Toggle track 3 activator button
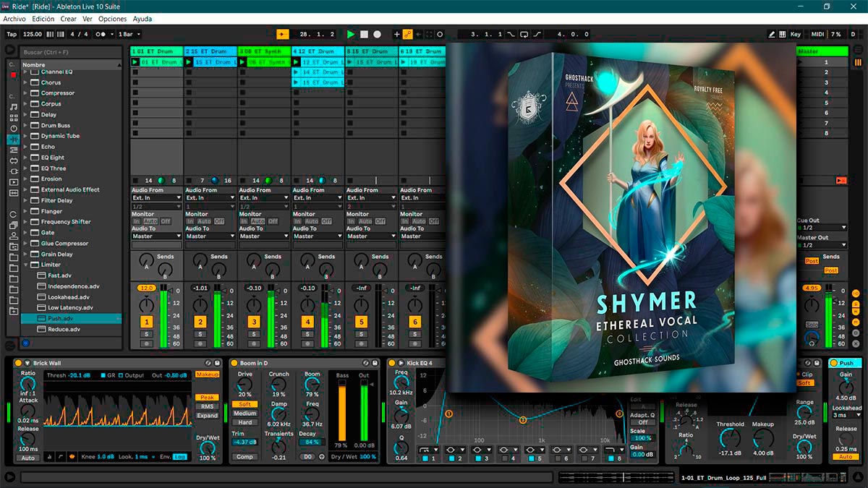 [254, 322]
